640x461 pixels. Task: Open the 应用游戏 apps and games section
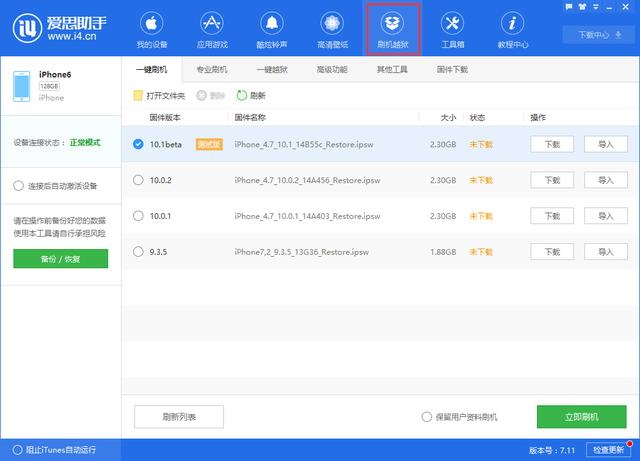coord(212,30)
